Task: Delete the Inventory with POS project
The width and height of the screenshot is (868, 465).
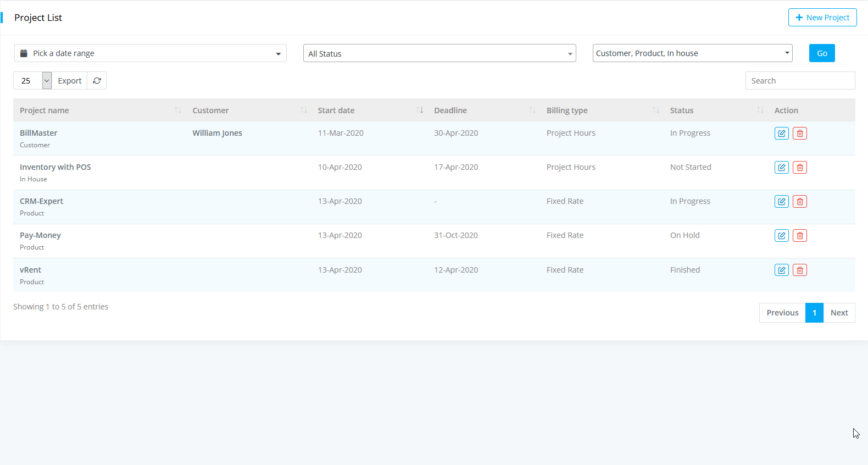Action: tap(800, 168)
